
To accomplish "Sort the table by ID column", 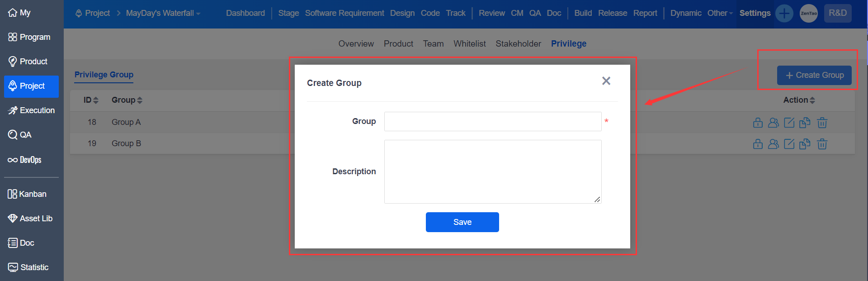I will (x=91, y=100).
